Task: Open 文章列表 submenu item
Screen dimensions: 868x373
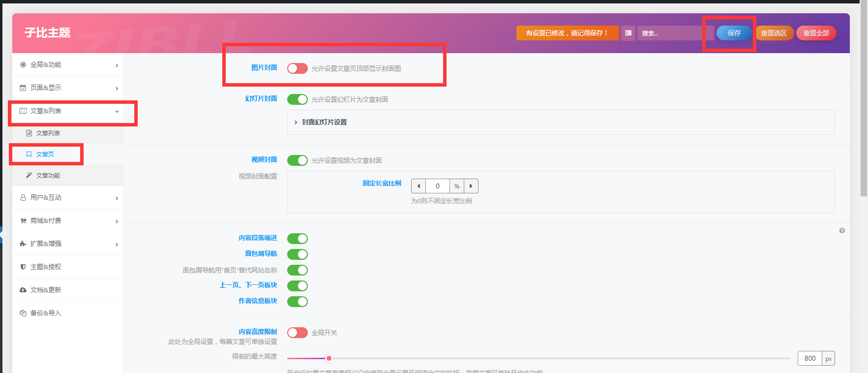Action: tap(67, 133)
